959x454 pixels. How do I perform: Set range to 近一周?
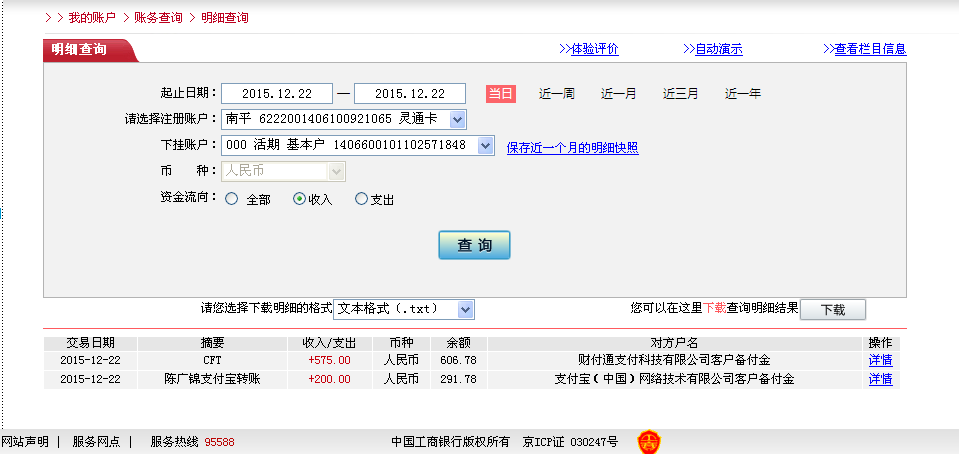point(556,94)
